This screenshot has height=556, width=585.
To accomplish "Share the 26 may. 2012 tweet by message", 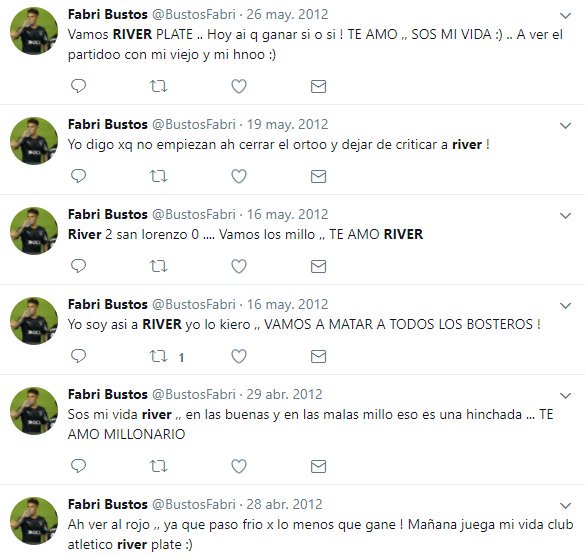I will (x=318, y=86).
